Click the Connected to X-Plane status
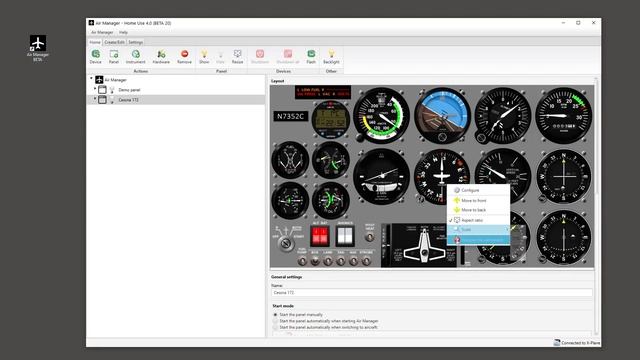 [577, 343]
